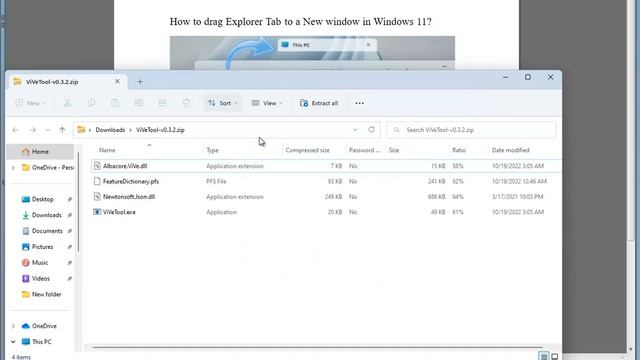Open recent locations dropdown arrow

(48, 130)
